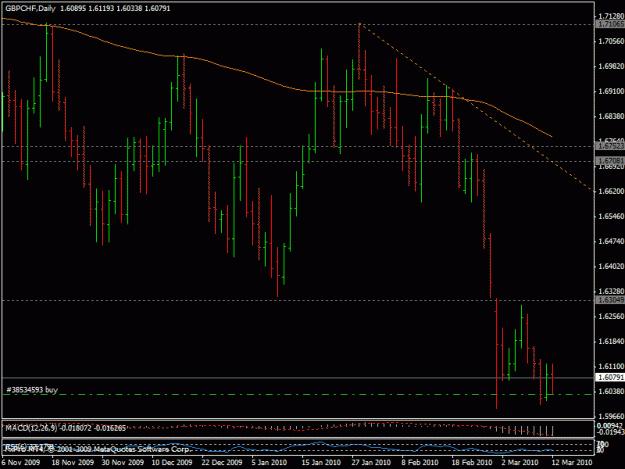This screenshot has width=625, height=469.
Task: Click the 8 Feb 2010 date label
Action: pyautogui.click(x=420, y=462)
